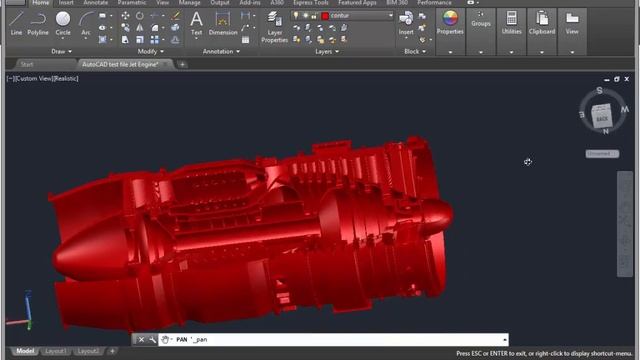Switch to the Home ribbon tab
640x360 pixels.
click(40, 2)
